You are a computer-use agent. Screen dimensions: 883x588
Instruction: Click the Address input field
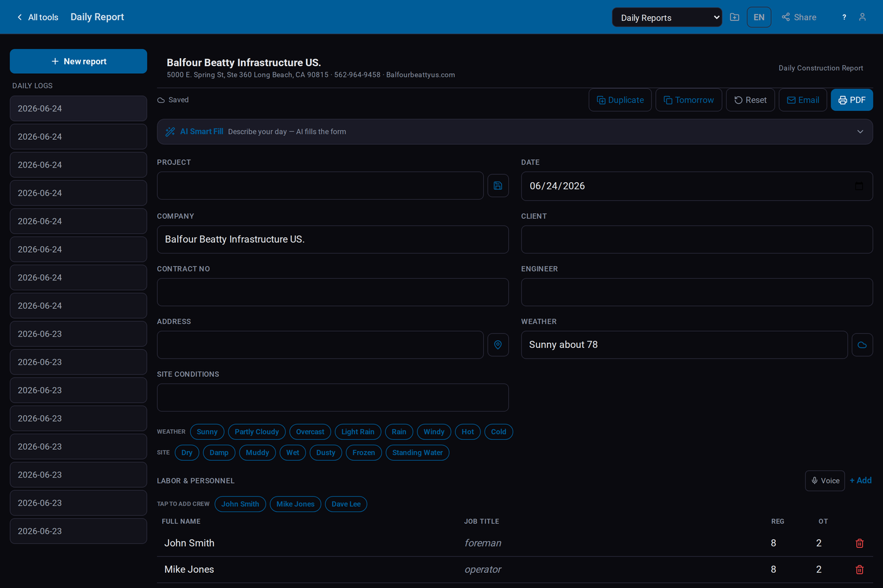320,345
